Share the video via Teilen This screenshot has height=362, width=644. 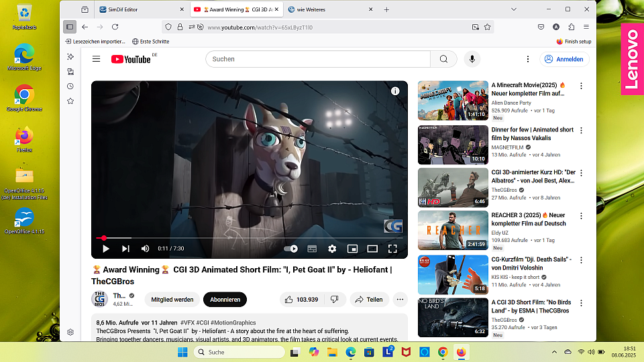coord(369,300)
